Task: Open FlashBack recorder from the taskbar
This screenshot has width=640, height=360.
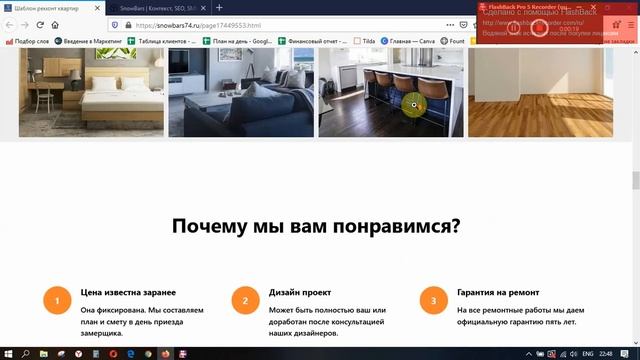Action: click(183, 354)
